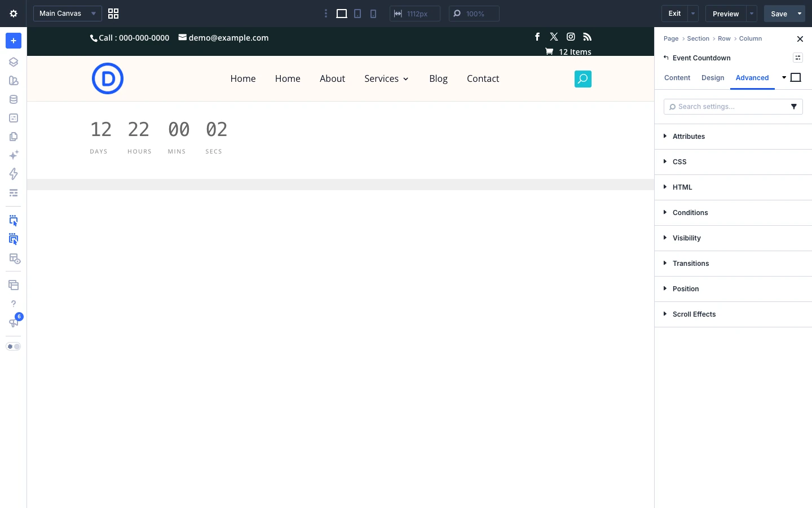The height and width of the screenshot is (508, 812).
Task: Click the Instagram icon in header
Action: coord(571,37)
